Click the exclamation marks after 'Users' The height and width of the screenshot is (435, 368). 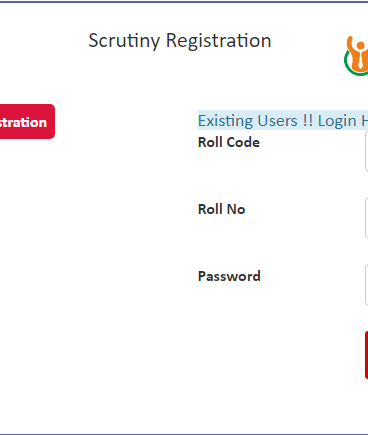tap(308, 120)
